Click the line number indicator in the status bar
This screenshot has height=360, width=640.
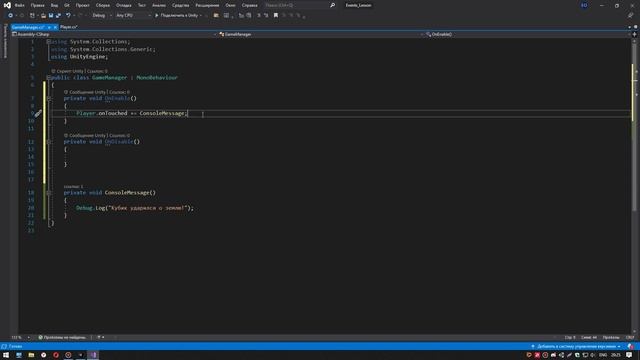tap(570, 338)
